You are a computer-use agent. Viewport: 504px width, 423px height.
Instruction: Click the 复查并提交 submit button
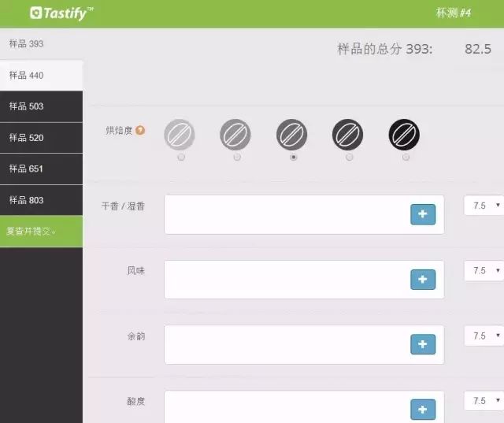click(x=41, y=232)
